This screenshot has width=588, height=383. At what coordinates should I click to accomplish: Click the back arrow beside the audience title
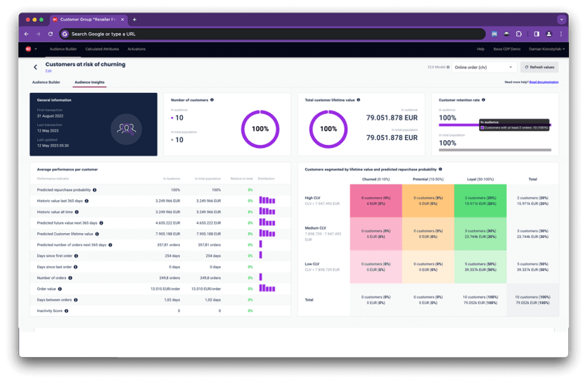click(35, 67)
